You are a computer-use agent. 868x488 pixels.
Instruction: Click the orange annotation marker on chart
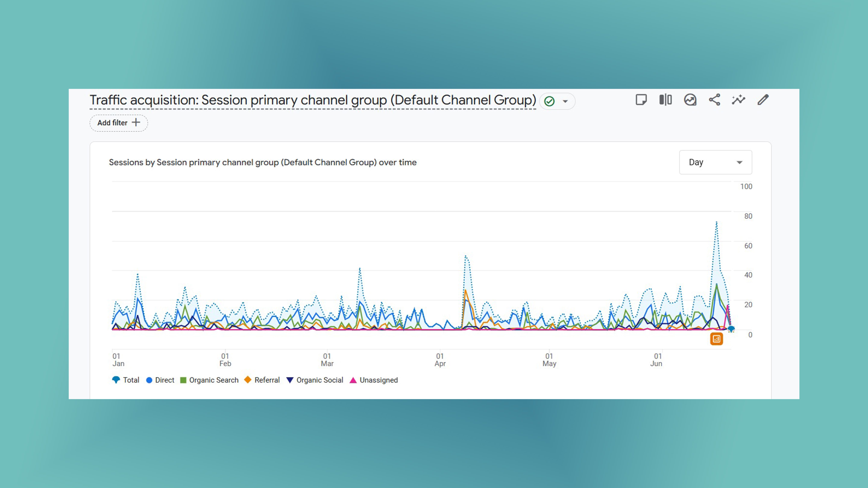[716, 339]
